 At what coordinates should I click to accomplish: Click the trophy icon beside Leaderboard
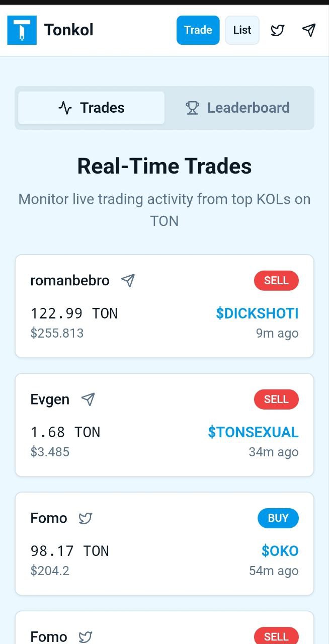(x=192, y=107)
